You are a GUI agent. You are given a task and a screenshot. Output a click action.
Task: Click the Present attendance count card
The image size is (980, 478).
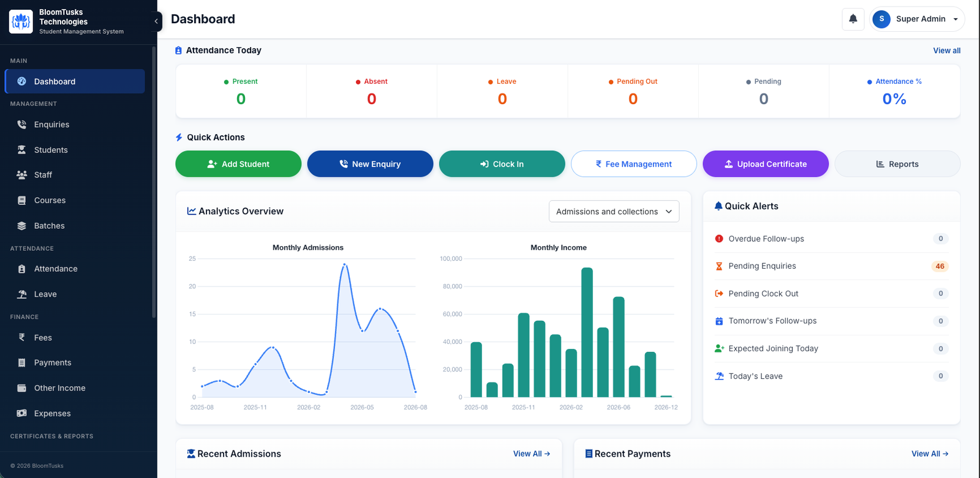241,91
